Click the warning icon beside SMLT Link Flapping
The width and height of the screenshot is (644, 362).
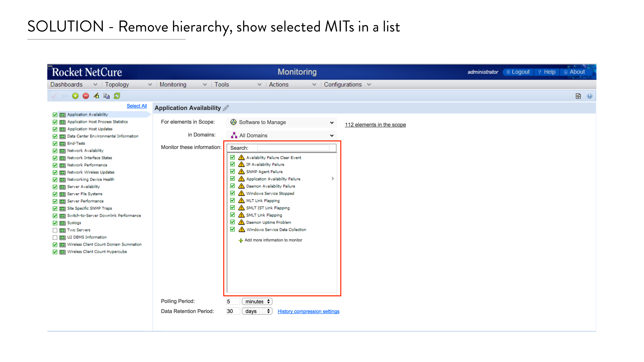click(x=241, y=215)
